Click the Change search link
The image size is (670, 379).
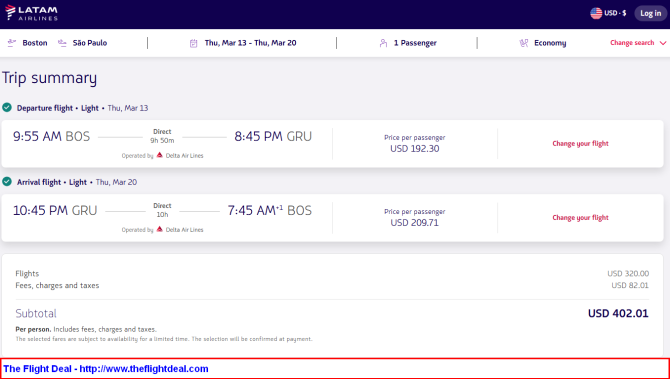632,43
